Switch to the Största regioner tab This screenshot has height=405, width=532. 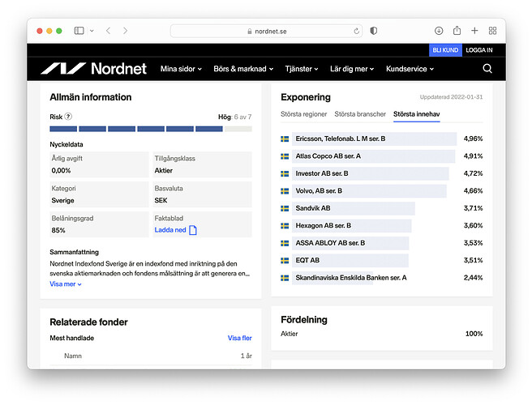tap(303, 114)
